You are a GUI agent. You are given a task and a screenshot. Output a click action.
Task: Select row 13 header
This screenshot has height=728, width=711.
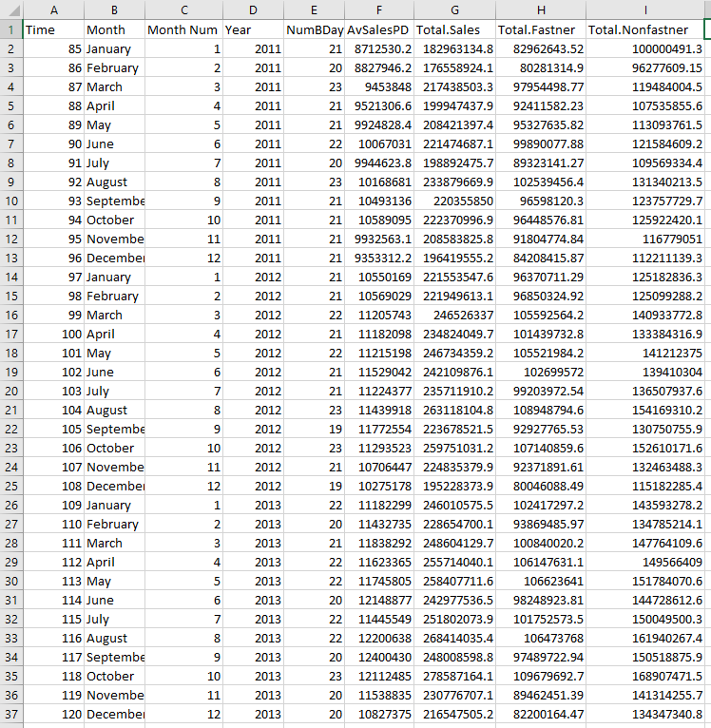tap(11, 258)
